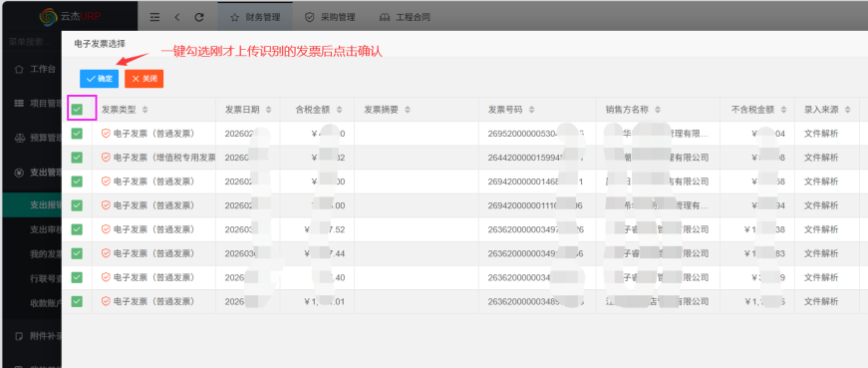Open the 行联号查 submenu item
The image size is (868, 368).
pos(31,278)
